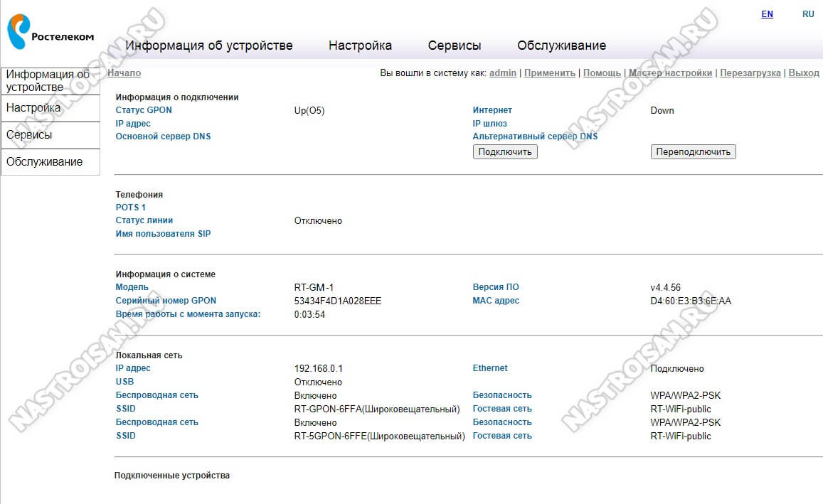Click the Rostelecom logo
This screenshot has height=504, width=823.
(50, 33)
